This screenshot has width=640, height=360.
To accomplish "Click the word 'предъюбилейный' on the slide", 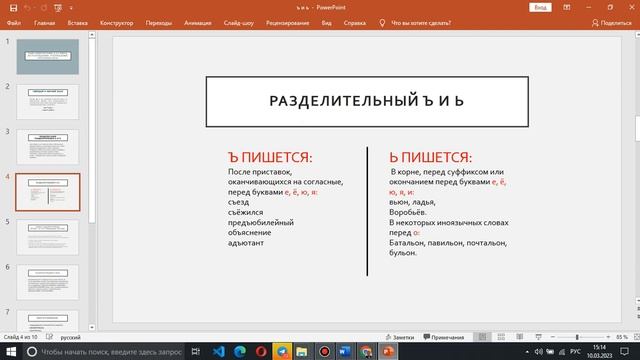I will pyautogui.click(x=261, y=222).
